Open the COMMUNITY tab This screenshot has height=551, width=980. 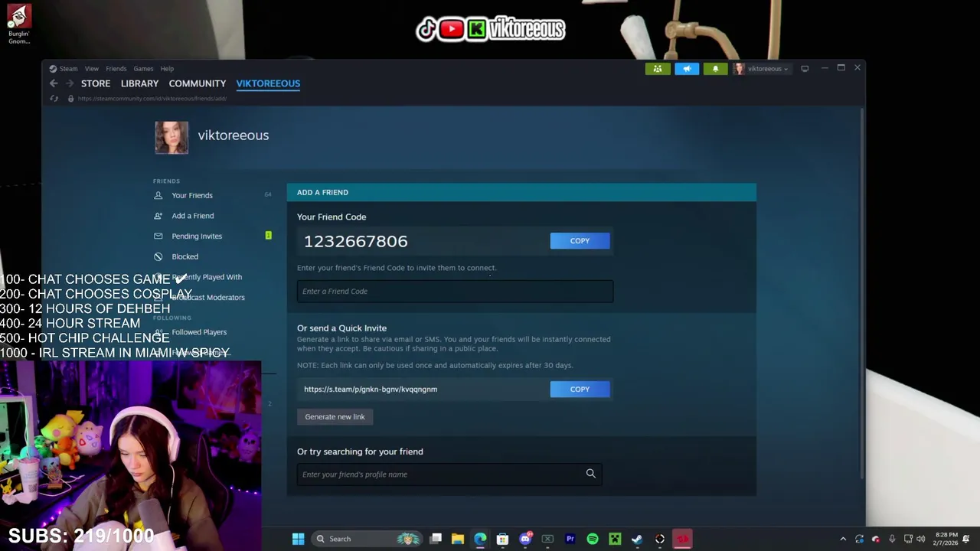198,83
